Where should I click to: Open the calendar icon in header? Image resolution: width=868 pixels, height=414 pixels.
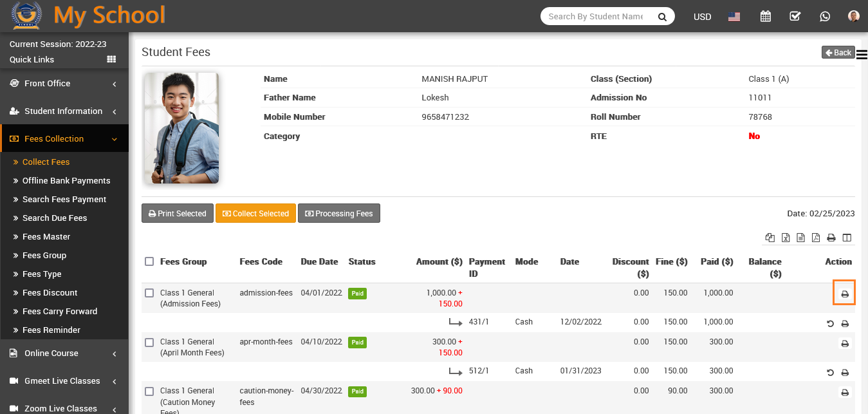click(765, 16)
